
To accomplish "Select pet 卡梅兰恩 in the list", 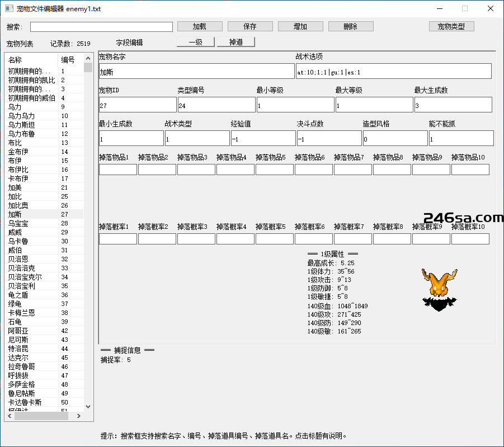I will pos(44,313).
